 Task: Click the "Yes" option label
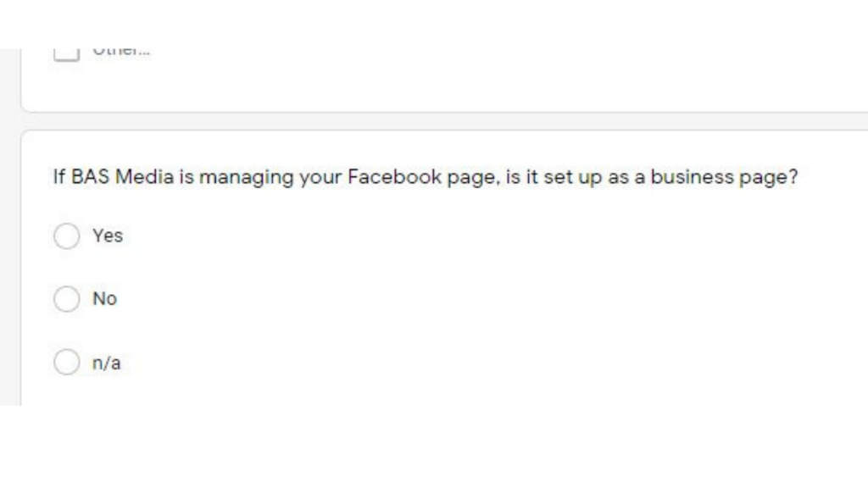[108, 236]
